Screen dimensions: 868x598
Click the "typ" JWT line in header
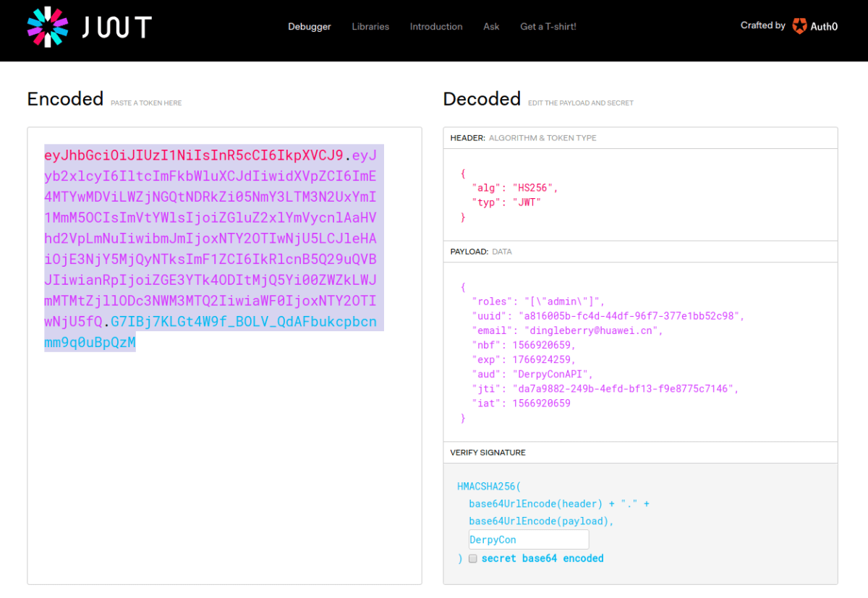(x=506, y=202)
